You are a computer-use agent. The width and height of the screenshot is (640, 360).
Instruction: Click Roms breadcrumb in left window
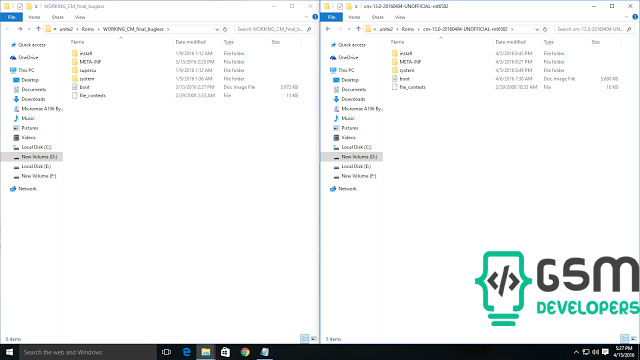point(88,29)
